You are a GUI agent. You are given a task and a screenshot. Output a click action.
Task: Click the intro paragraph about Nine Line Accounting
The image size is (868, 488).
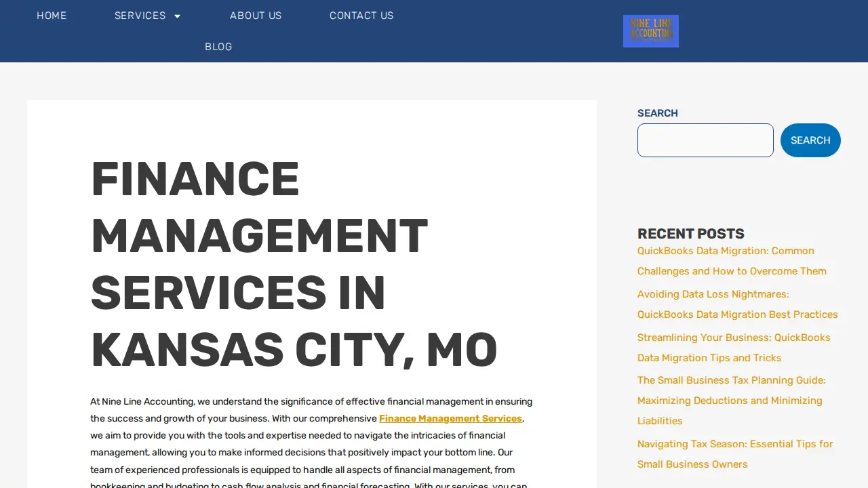click(x=311, y=441)
